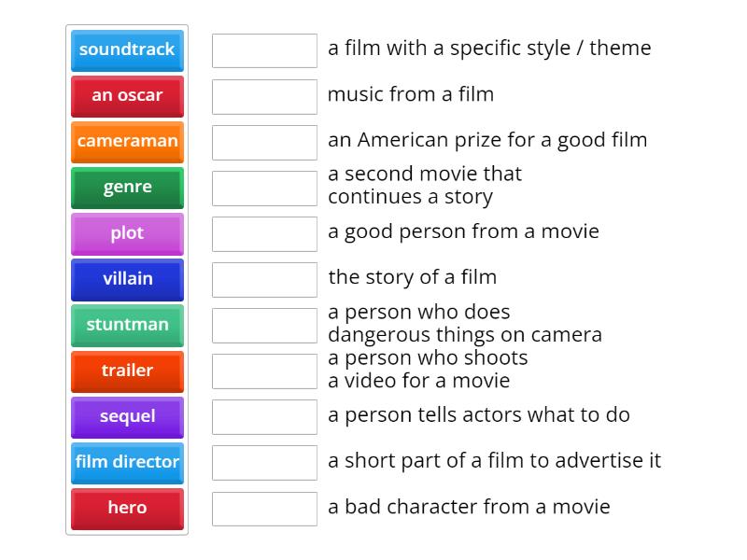Click the answer slot for 'a good person from a movie'
This screenshot has height=560, width=747.
click(264, 233)
